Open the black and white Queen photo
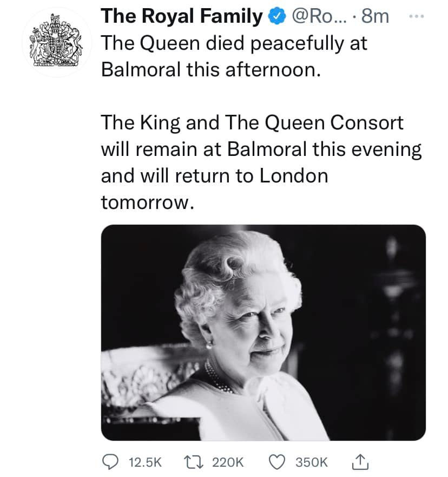 [x=263, y=331]
